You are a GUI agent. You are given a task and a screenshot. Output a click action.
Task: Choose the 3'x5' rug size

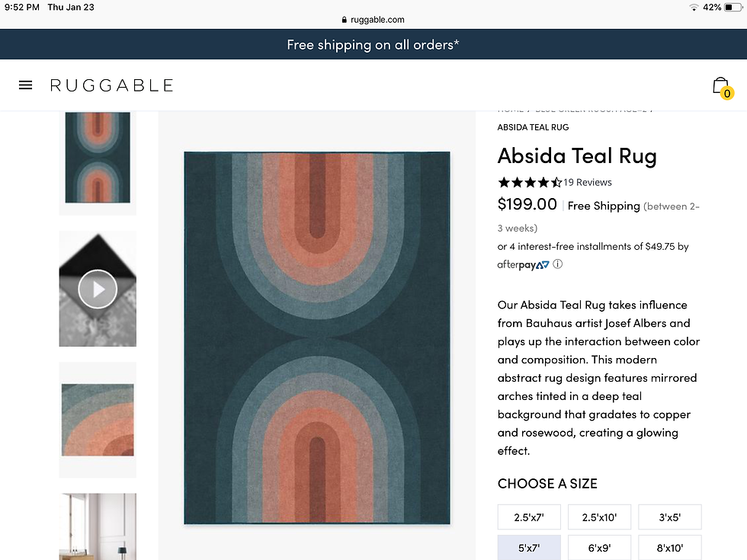click(669, 517)
